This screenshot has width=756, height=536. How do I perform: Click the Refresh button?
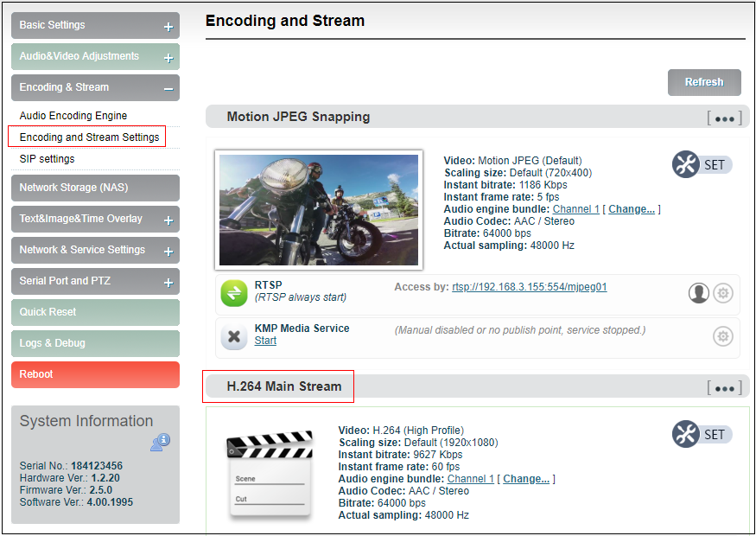tap(704, 82)
